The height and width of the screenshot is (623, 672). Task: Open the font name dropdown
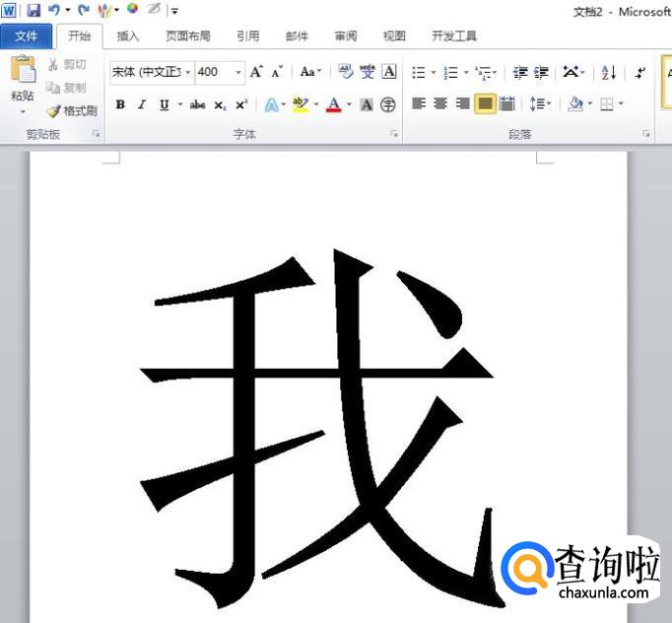point(188,72)
